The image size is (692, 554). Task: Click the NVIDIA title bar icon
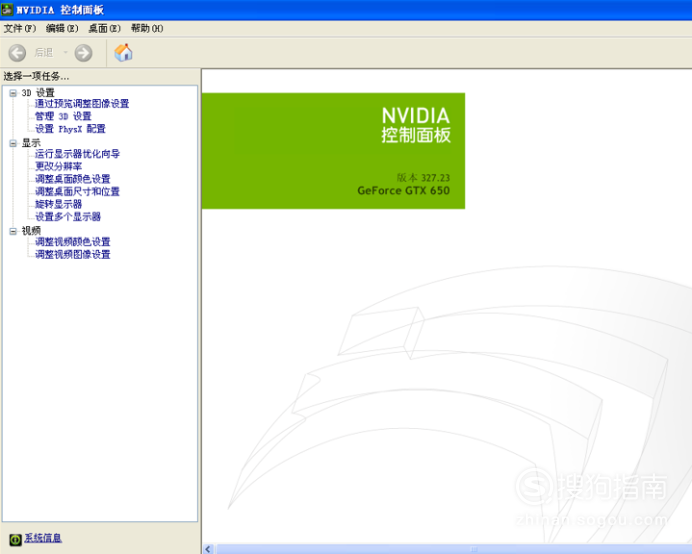pyautogui.click(x=7, y=9)
